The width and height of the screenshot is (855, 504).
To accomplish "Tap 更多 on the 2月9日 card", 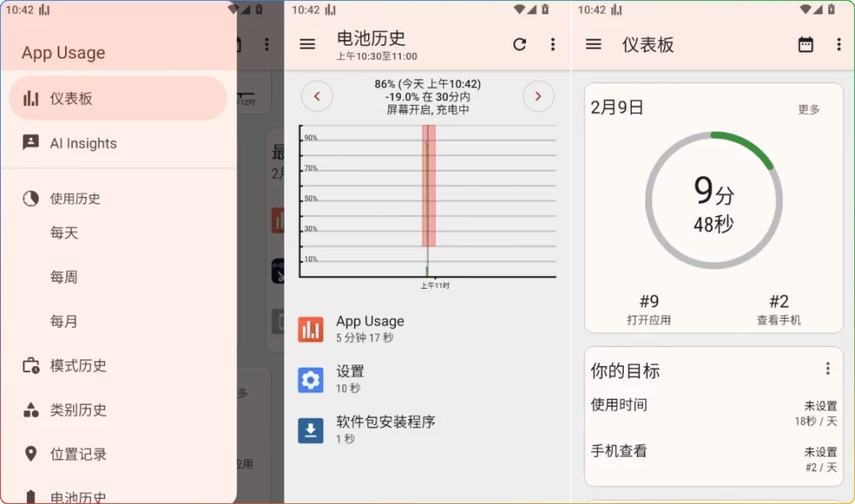I will coord(809,109).
